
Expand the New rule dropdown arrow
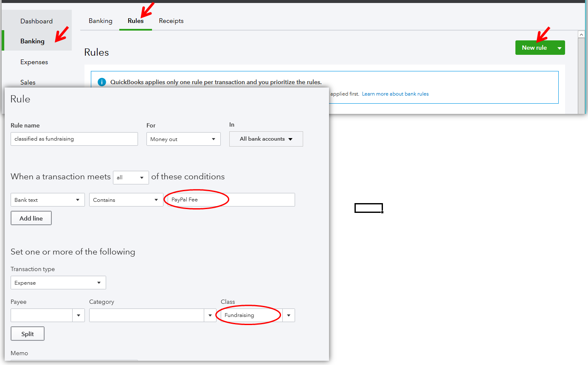point(560,48)
